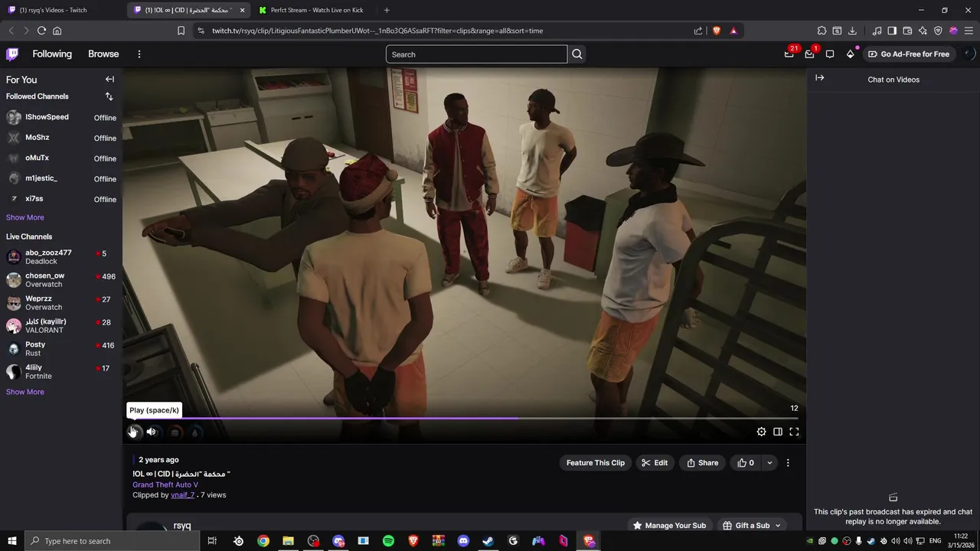The image size is (980, 551).
Task: Open Weprzz live channel
Action: click(x=61, y=303)
